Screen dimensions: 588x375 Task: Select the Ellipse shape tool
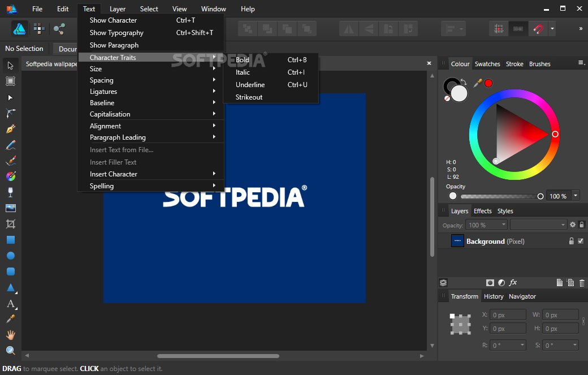(11, 256)
